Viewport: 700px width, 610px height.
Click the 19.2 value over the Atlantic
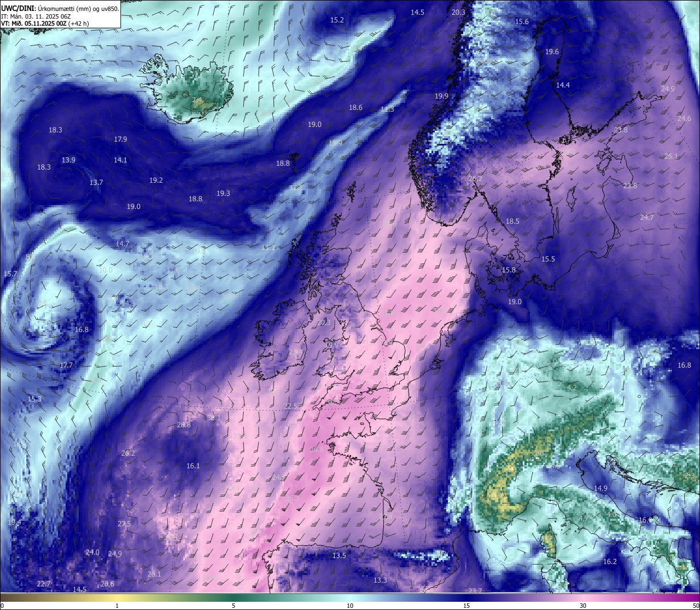pos(156,181)
